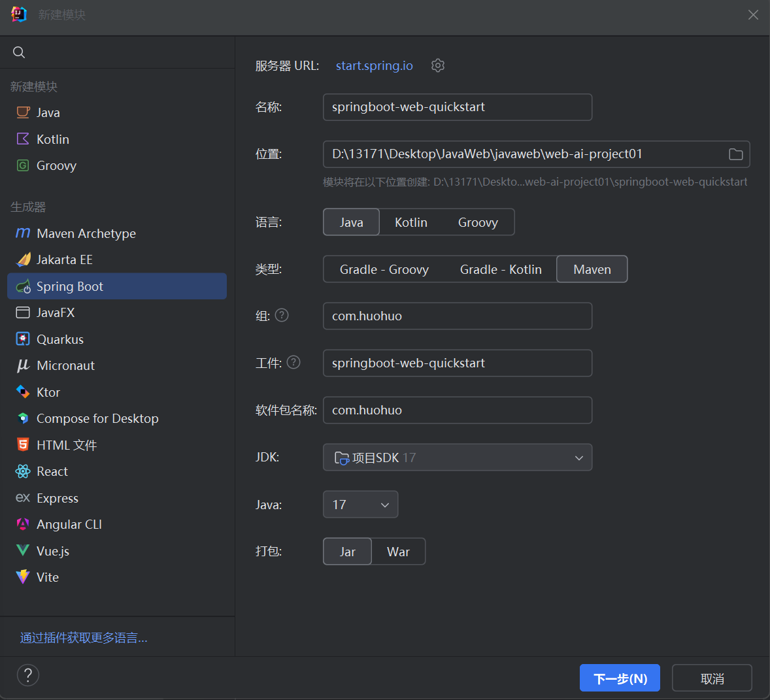770x700 pixels.
Task: Select Maven Archetype generator
Action: click(117, 233)
